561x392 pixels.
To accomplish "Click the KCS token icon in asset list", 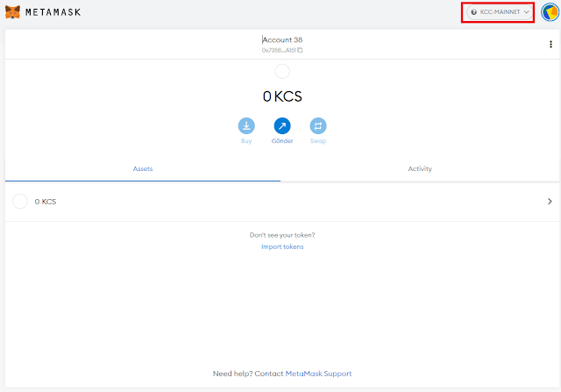I will click(20, 202).
